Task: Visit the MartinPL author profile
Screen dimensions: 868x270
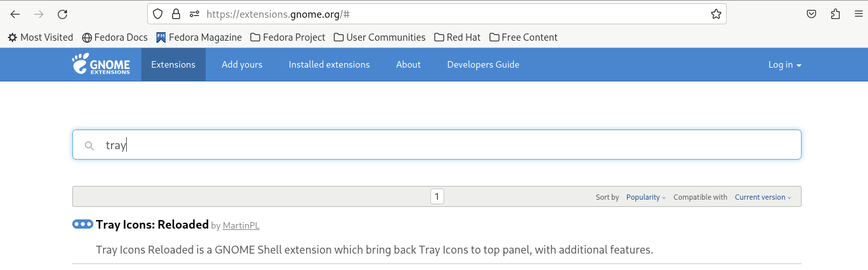Action: coord(240,226)
